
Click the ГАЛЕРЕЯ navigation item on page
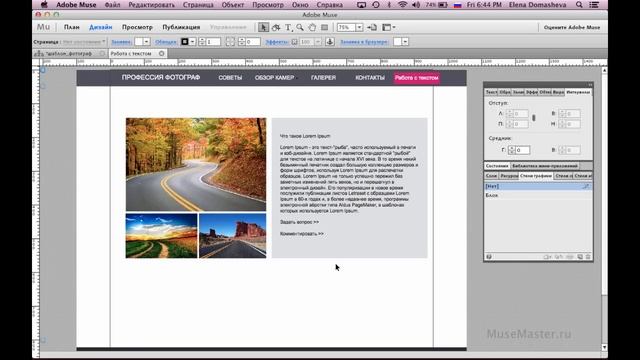tap(323, 78)
